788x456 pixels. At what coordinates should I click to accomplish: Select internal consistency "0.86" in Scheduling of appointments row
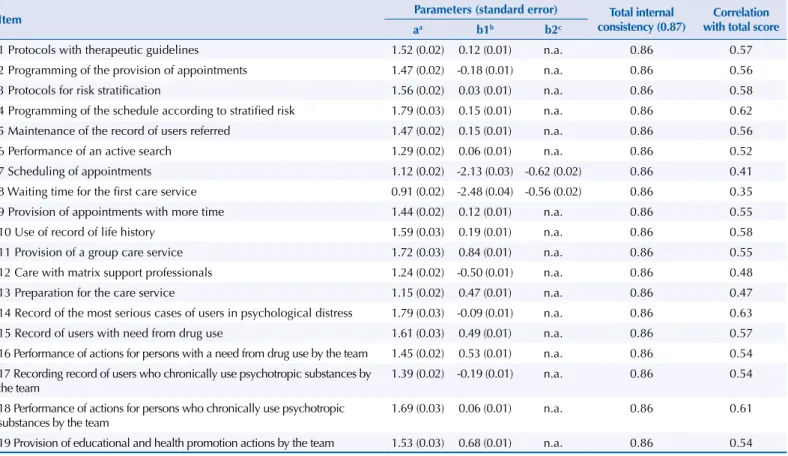[x=641, y=171]
